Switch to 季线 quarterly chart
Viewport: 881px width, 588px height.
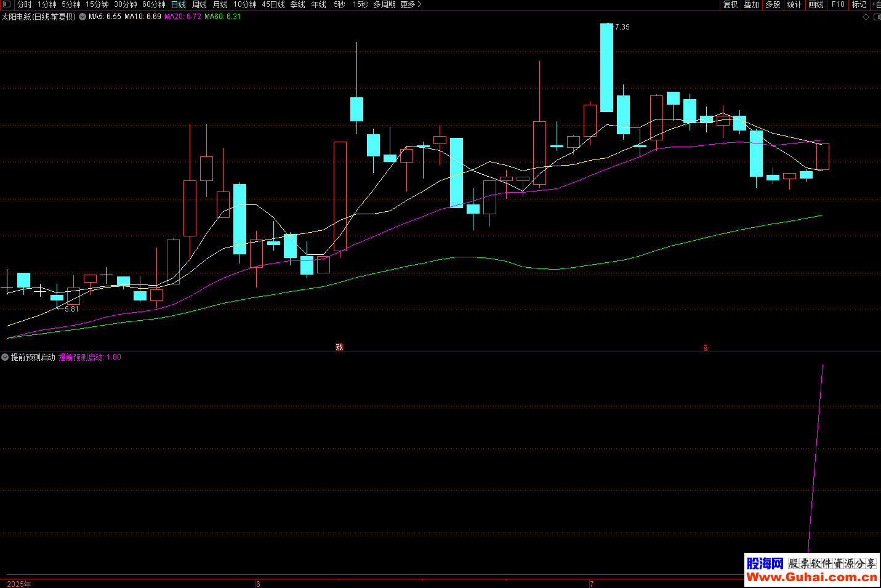click(298, 4)
